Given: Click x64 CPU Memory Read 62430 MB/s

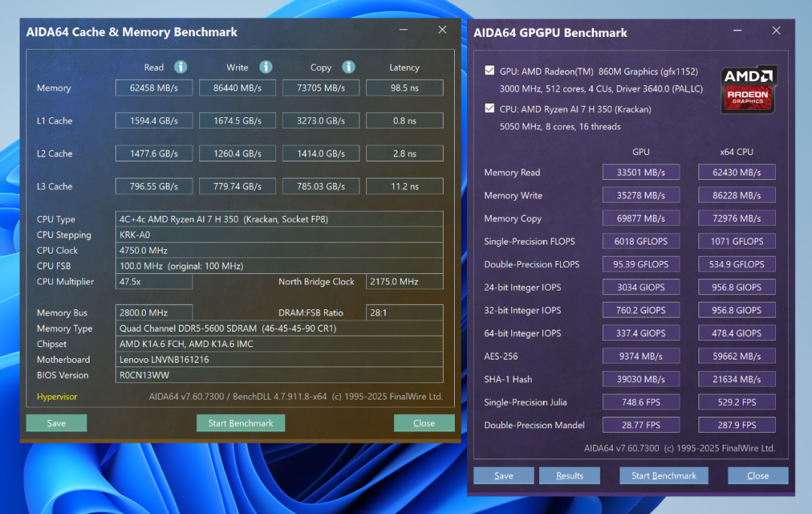Looking at the screenshot, I should tap(736, 172).
